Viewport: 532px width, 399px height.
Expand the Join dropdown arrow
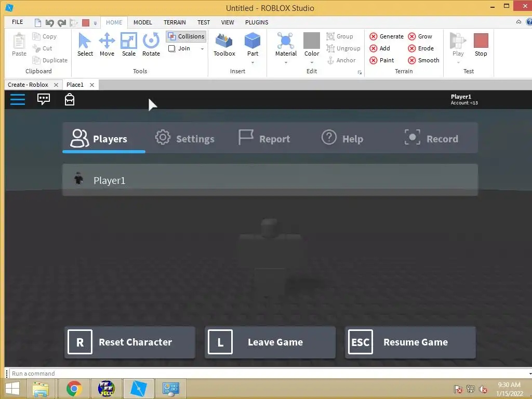202,49
